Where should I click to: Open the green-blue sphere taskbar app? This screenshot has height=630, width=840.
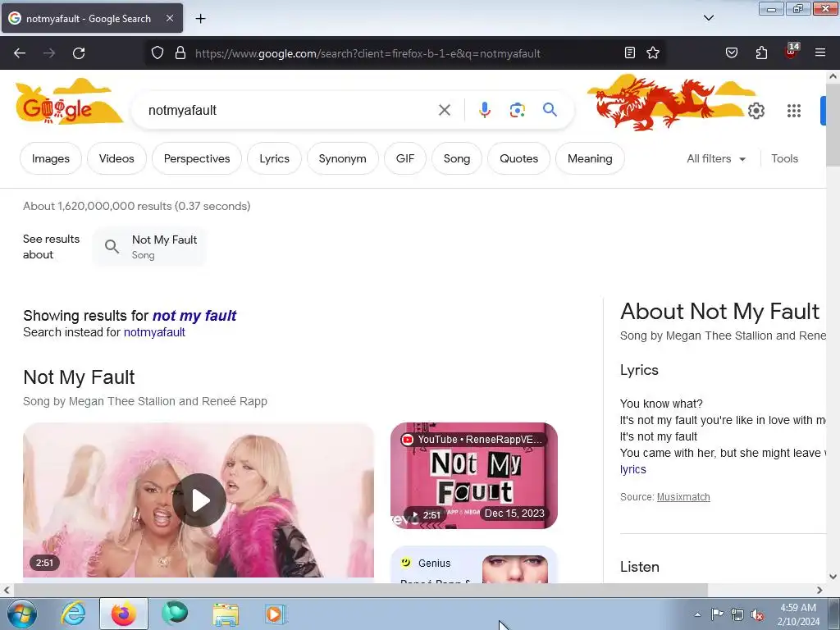(x=175, y=614)
